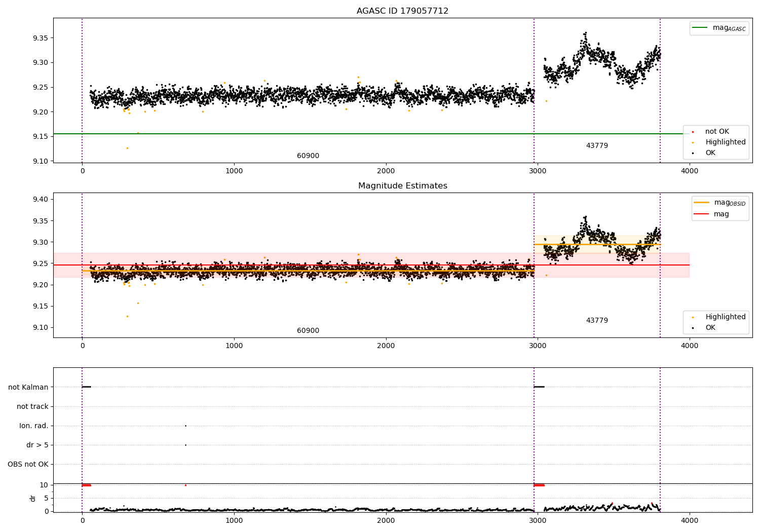Click obsid label '60900' in AGASC ID plot
The image size is (760, 532).
point(308,156)
